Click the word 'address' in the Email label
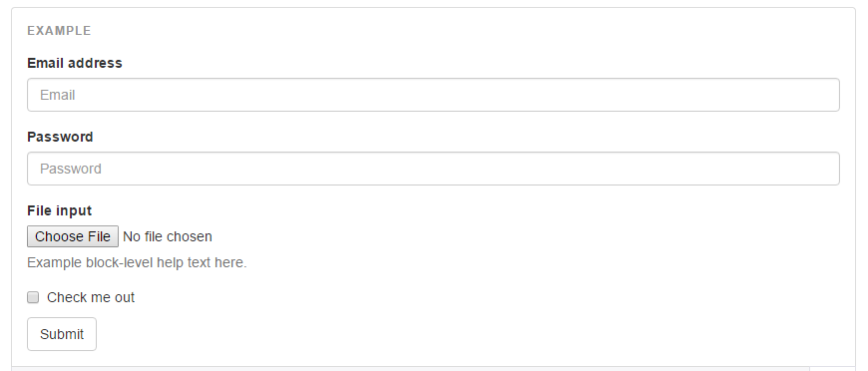The image size is (868, 371). pyautogui.click(x=100, y=63)
